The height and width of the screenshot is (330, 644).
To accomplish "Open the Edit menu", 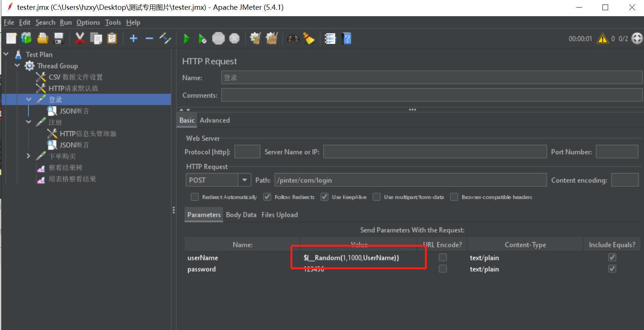I will [25, 22].
